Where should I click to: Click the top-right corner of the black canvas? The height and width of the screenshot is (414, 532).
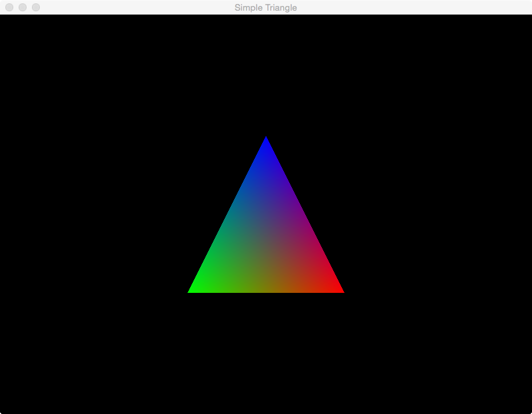pos(529,17)
